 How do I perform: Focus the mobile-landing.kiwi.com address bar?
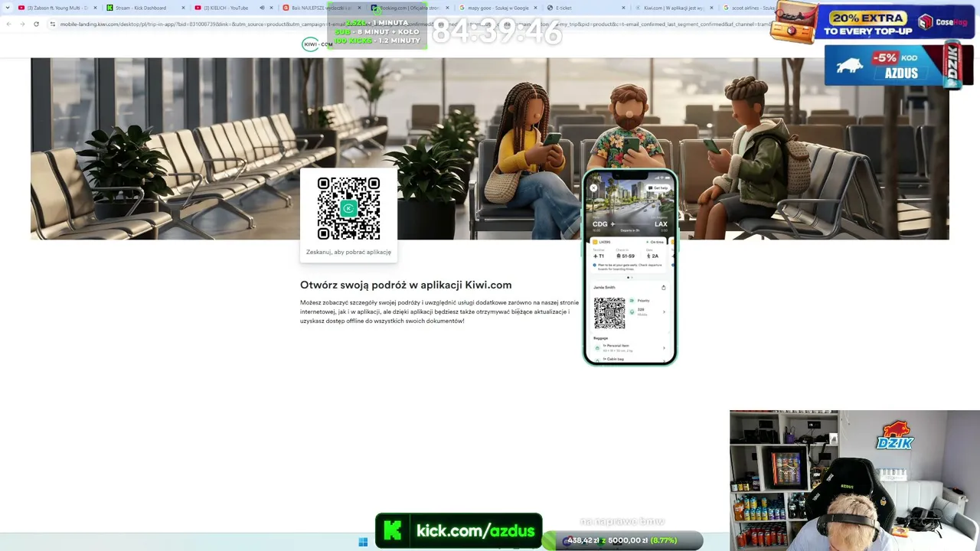tap(413, 24)
